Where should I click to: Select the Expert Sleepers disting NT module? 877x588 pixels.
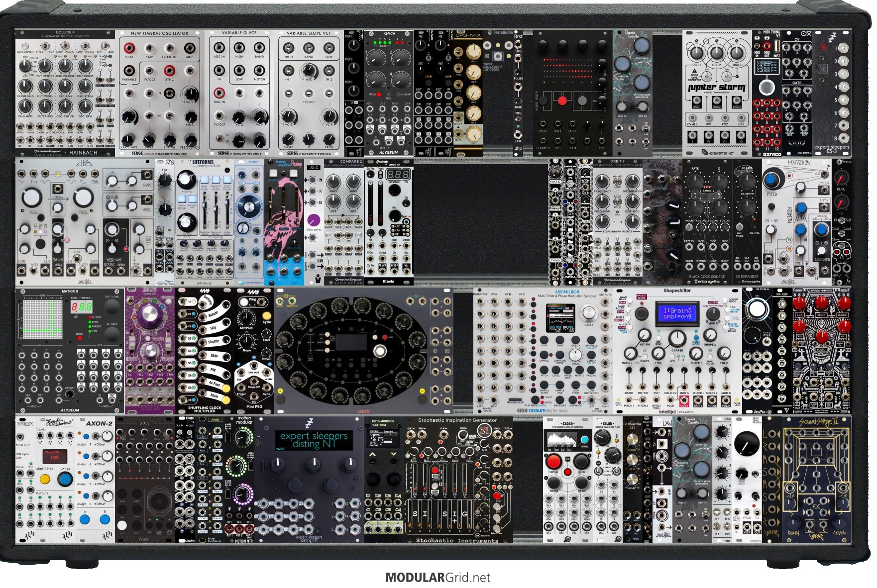[x=309, y=480]
